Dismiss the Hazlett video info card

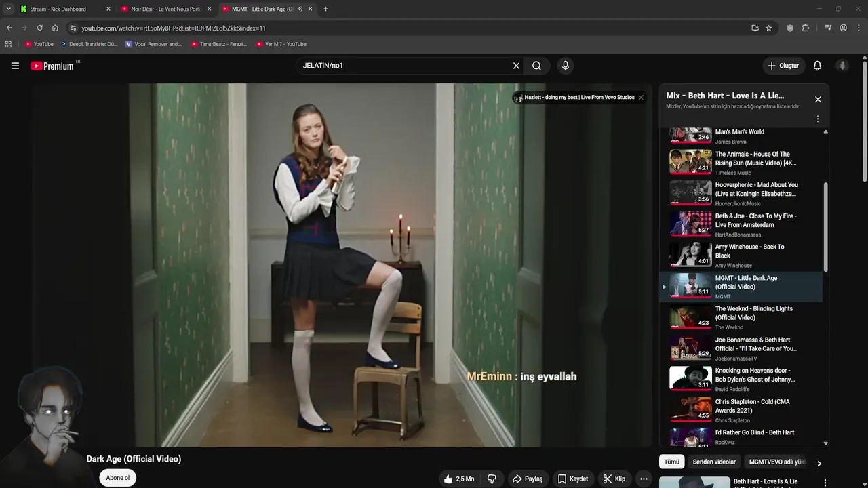(641, 97)
